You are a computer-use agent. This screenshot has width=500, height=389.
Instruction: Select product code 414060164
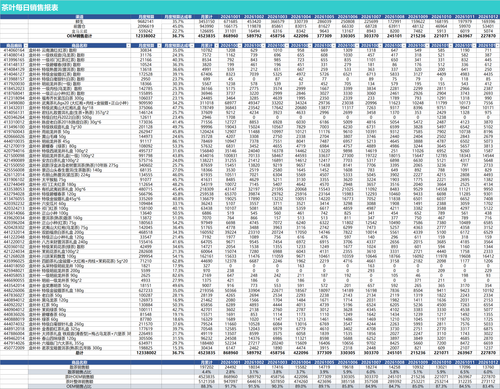coord(14,50)
